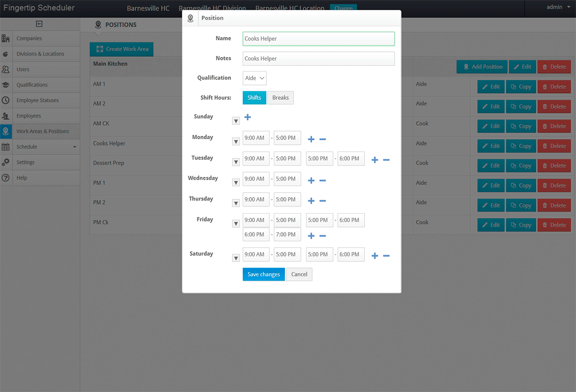
Task: Click the Users icon in the left sidebar
Action: click(7, 69)
